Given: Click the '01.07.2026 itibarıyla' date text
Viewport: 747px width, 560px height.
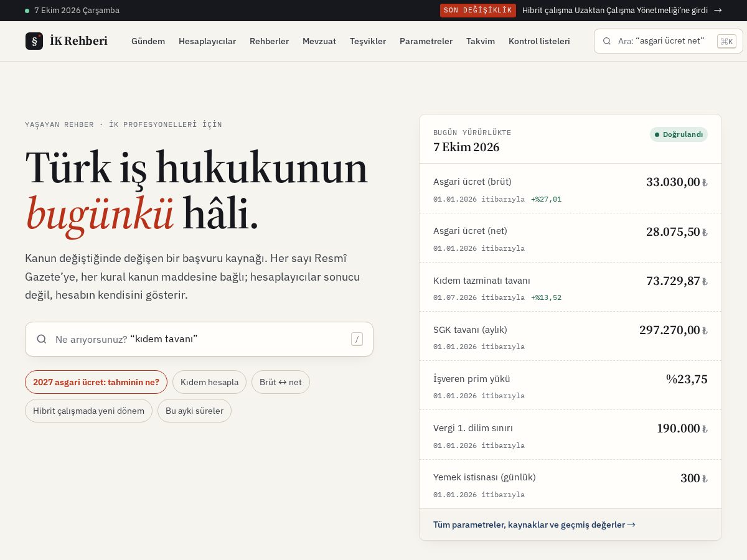Looking at the screenshot, I should click(479, 297).
